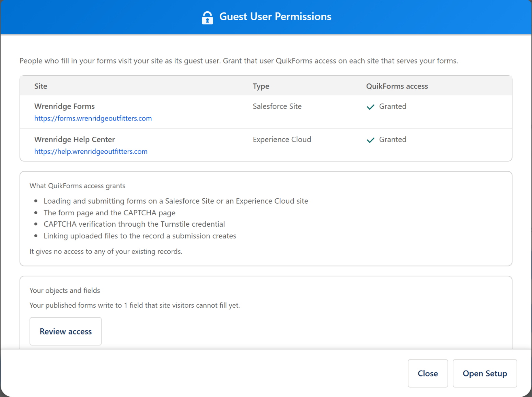
Task: Close the Guest User Permissions dialog
Action: coord(428,373)
